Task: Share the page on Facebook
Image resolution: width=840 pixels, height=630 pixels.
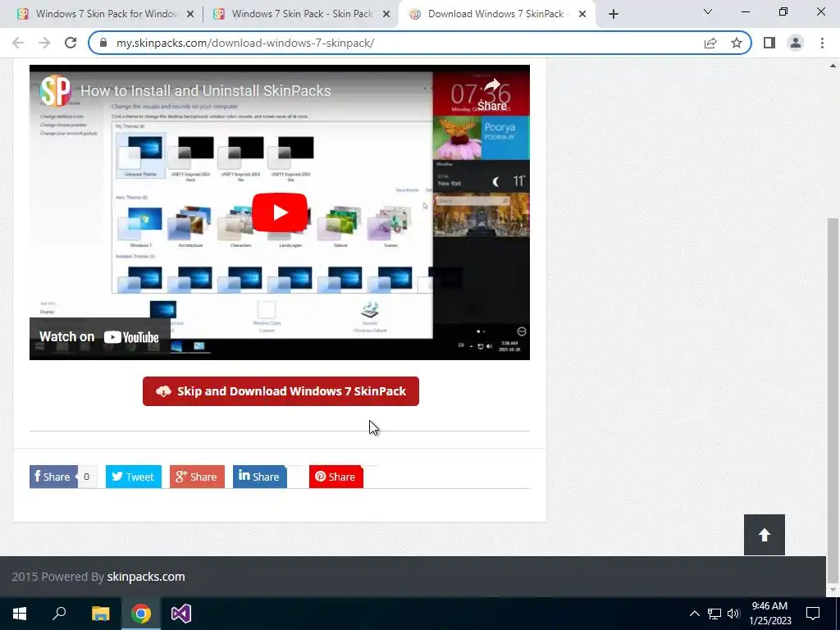Action: [53, 477]
